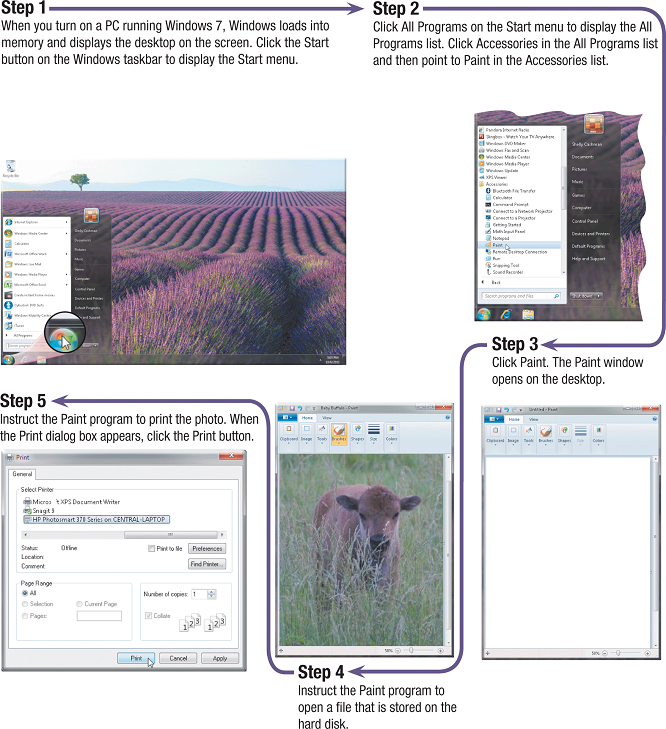
Task: Expand the Tools group in the Untitled Paint window
Action: tap(529, 436)
